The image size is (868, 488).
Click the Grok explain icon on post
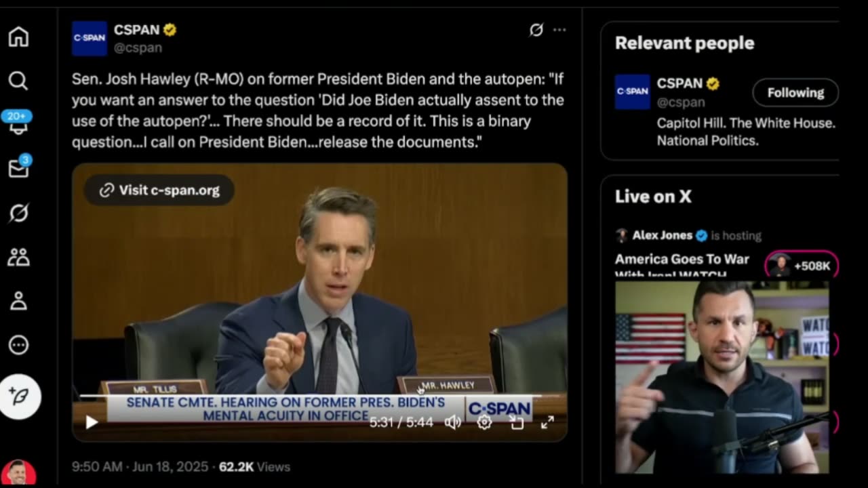pos(536,30)
